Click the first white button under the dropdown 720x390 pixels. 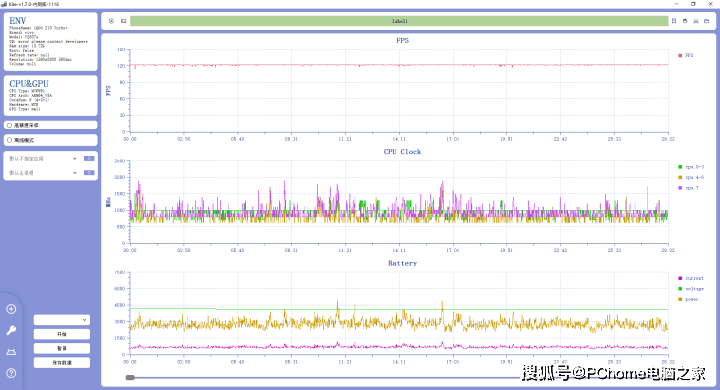tap(62, 334)
